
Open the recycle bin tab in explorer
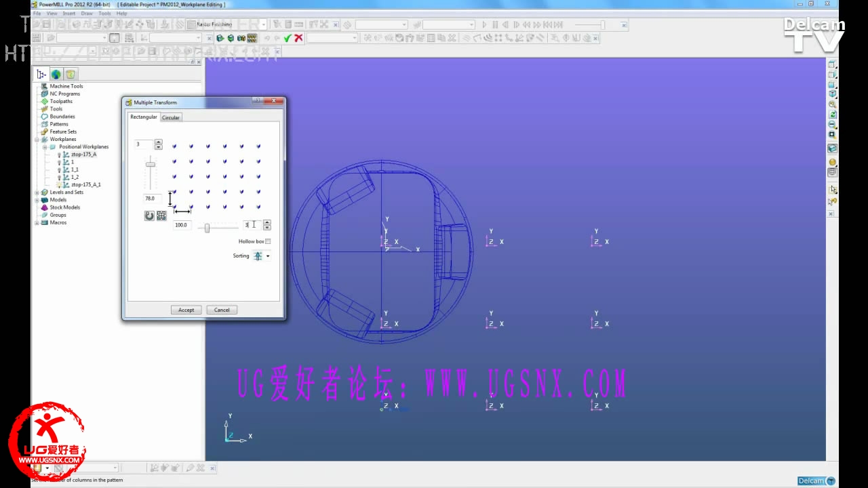(71, 75)
